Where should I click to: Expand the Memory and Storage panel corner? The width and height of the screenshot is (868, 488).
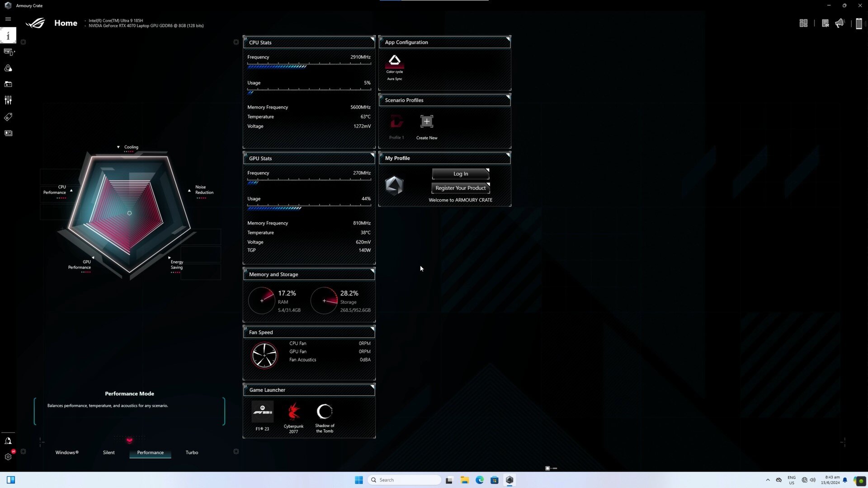pyautogui.click(x=373, y=271)
